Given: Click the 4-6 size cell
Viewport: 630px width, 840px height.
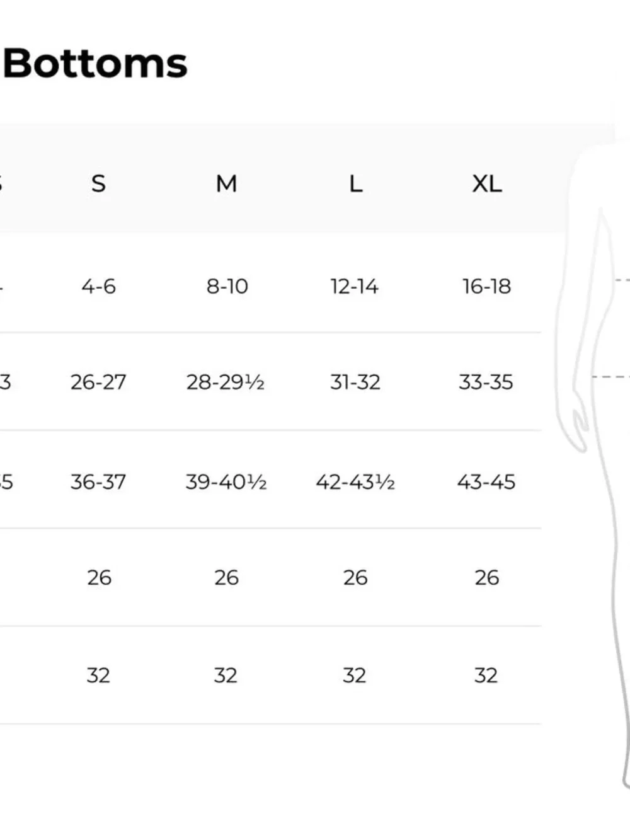Looking at the screenshot, I should [98, 287].
